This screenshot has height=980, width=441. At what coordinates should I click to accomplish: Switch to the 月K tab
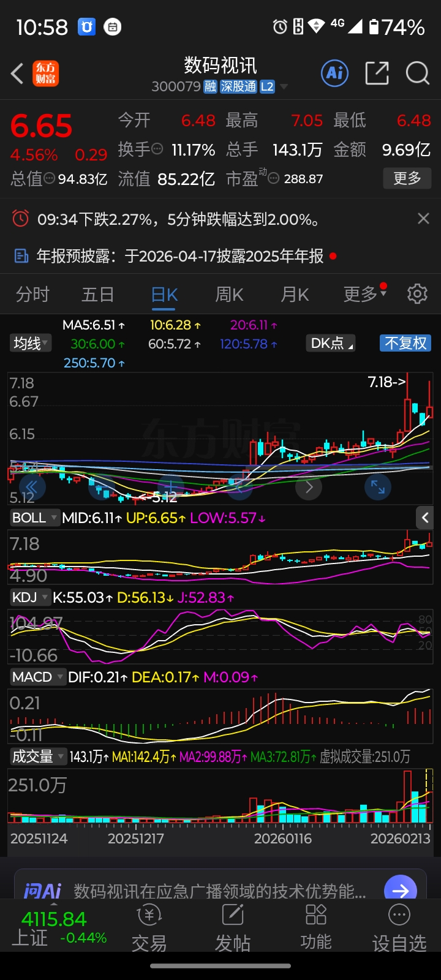pos(295,295)
